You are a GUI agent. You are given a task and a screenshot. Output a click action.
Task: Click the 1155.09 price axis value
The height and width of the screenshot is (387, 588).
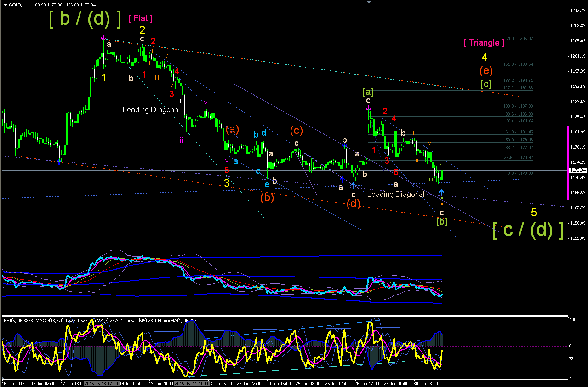coord(578,238)
